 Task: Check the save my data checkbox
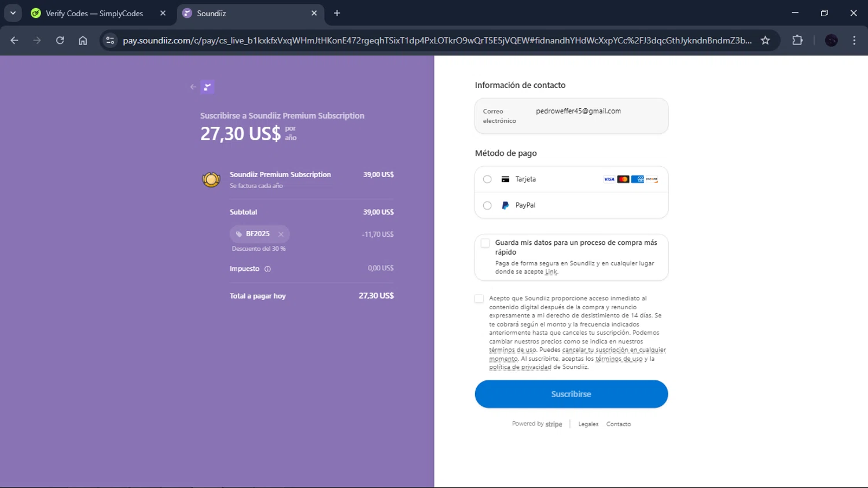485,243
